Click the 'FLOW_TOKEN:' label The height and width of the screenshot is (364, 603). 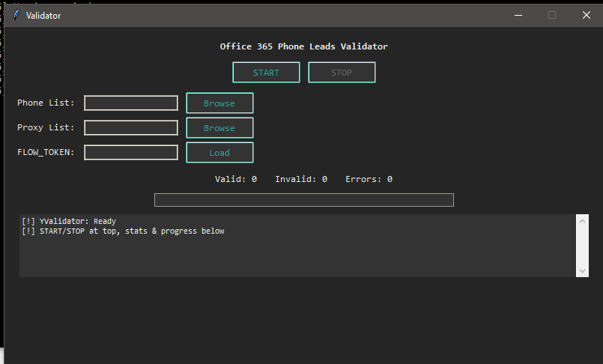coord(46,153)
